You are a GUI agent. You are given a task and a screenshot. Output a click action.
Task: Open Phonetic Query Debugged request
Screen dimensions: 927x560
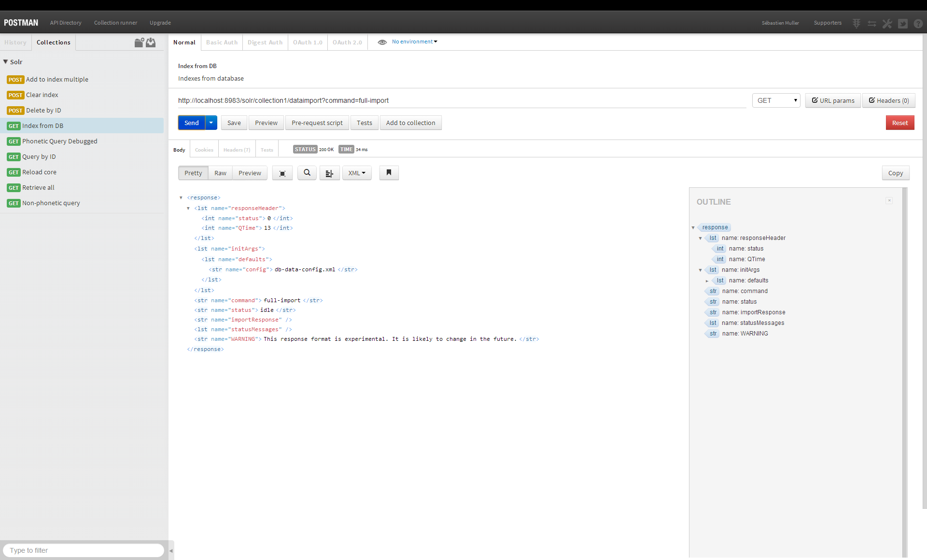pos(82,141)
